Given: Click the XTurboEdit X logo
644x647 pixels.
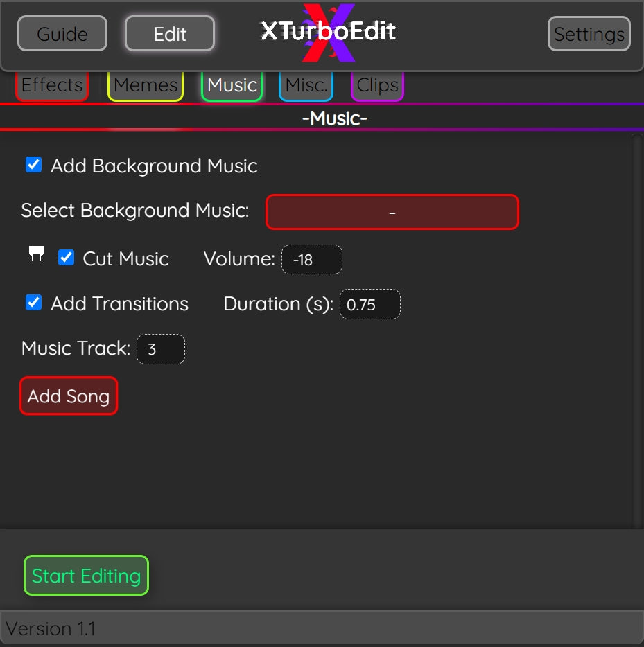Looking at the screenshot, I should tap(328, 33).
